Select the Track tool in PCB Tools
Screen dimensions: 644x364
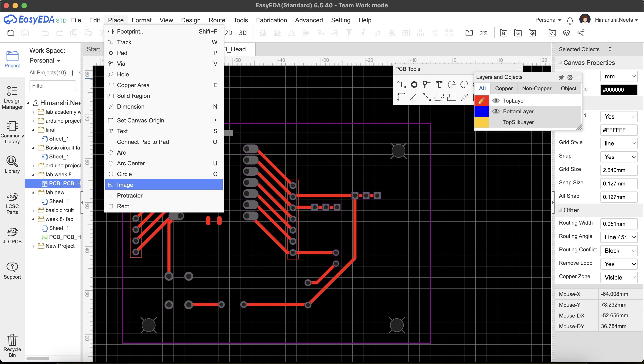[x=401, y=85]
